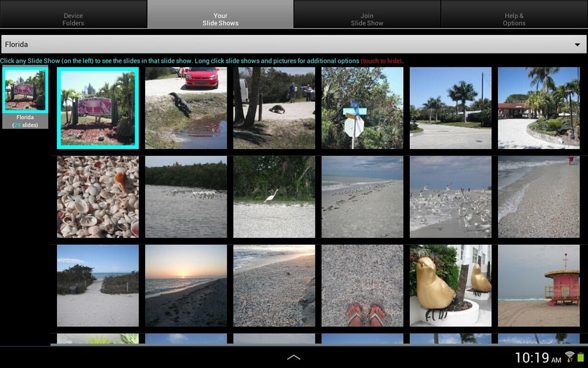The width and height of the screenshot is (588, 368).
Task: Tap the 10:19 AM clock
Action: (x=538, y=358)
